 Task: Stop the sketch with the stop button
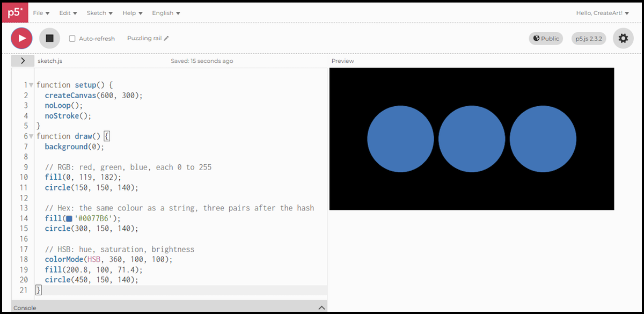[x=50, y=38]
